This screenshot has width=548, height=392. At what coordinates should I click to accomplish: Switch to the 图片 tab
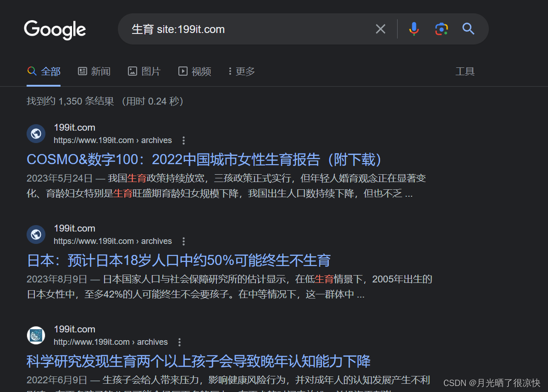144,72
